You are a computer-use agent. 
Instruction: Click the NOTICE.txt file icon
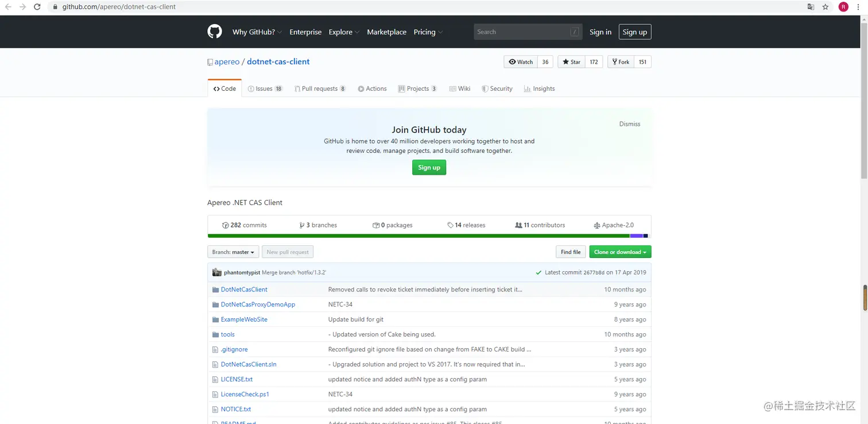click(x=215, y=409)
